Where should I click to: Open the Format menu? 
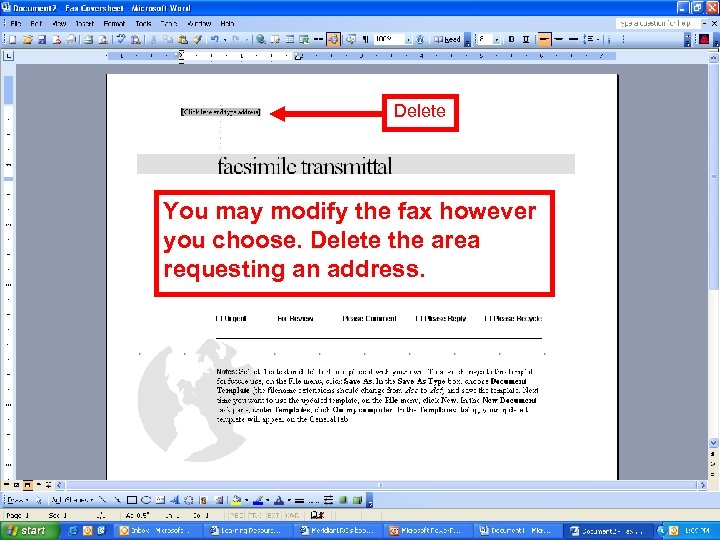[114, 23]
